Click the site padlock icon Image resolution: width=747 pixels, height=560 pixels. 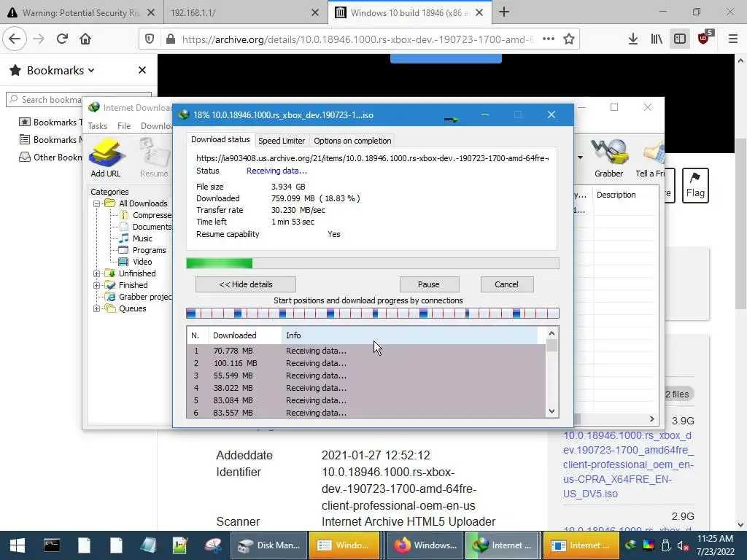(x=171, y=39)
